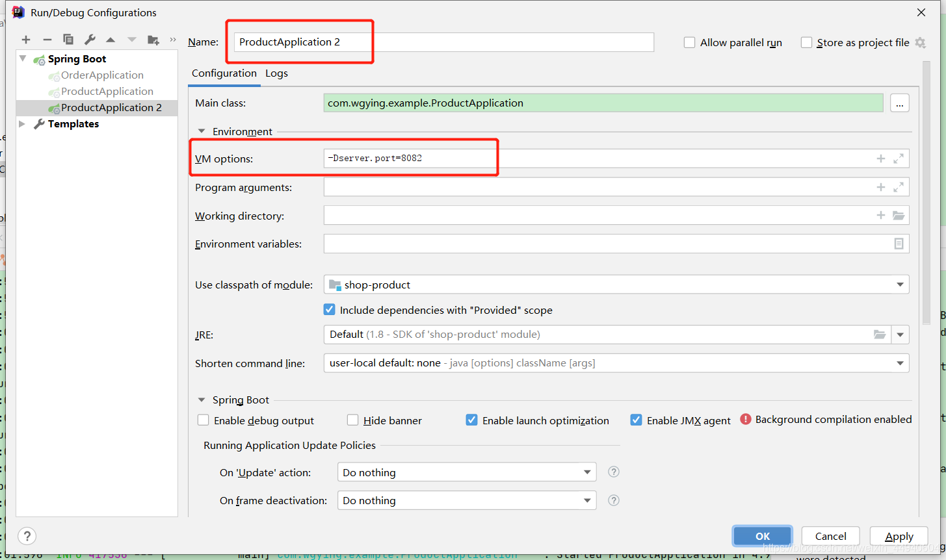Click the Apply button
The width and height of the screenshot is (946, 560).
click(x=899, y=536)
